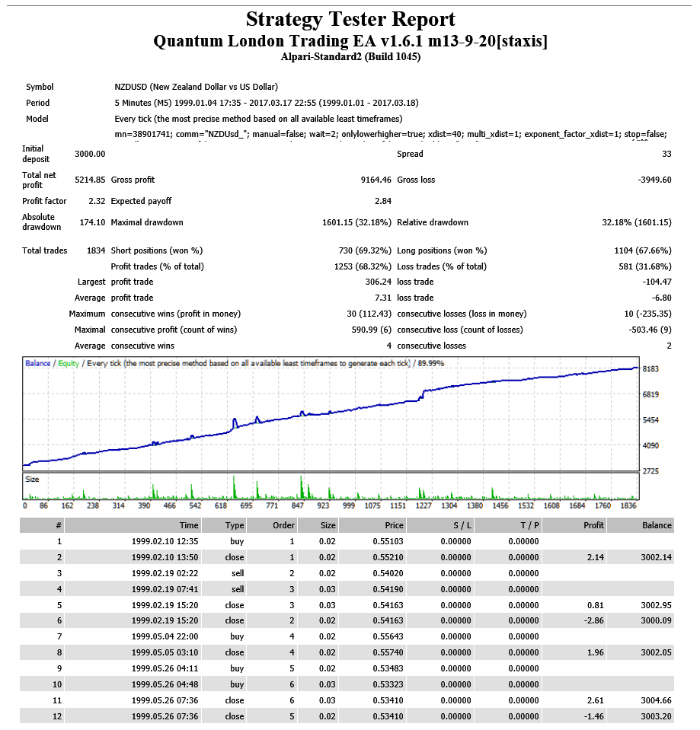
Task: Click the time 1999.05.26 04:48 cell
Action: (165, 685)
